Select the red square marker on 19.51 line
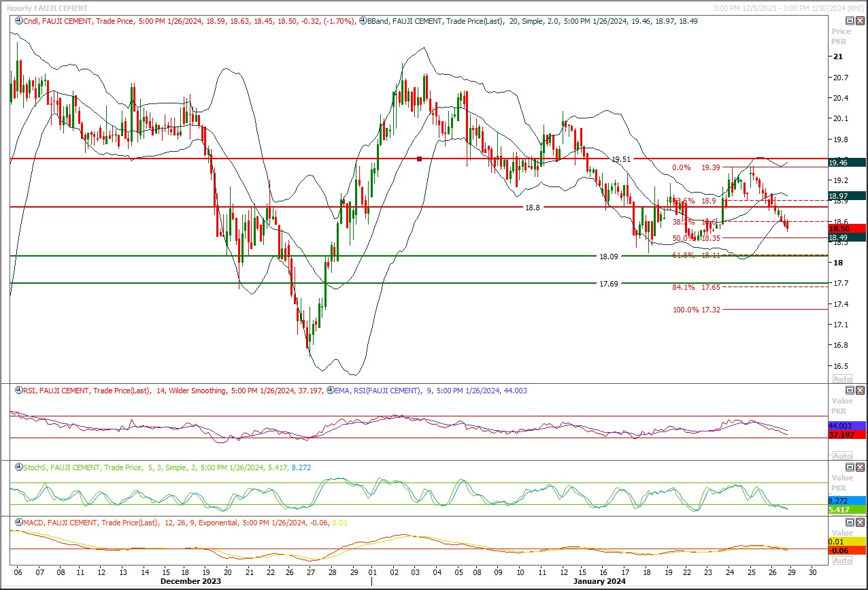The image size is (868, 590). [419, 159]
